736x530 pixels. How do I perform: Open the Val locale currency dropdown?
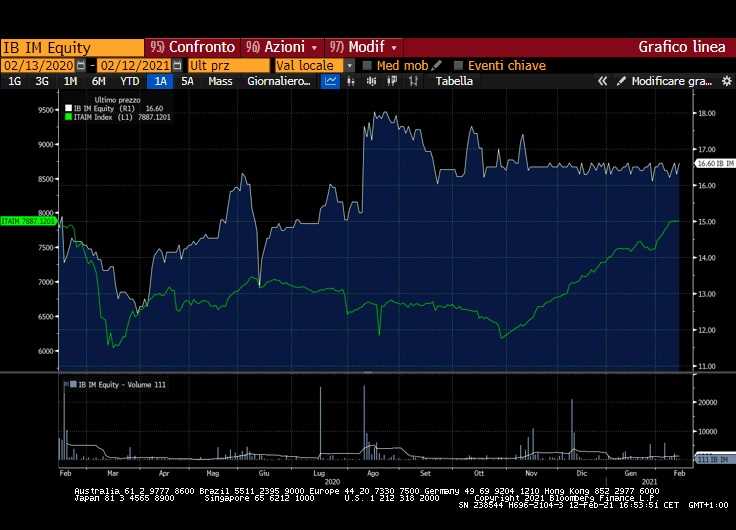point(349,65)
